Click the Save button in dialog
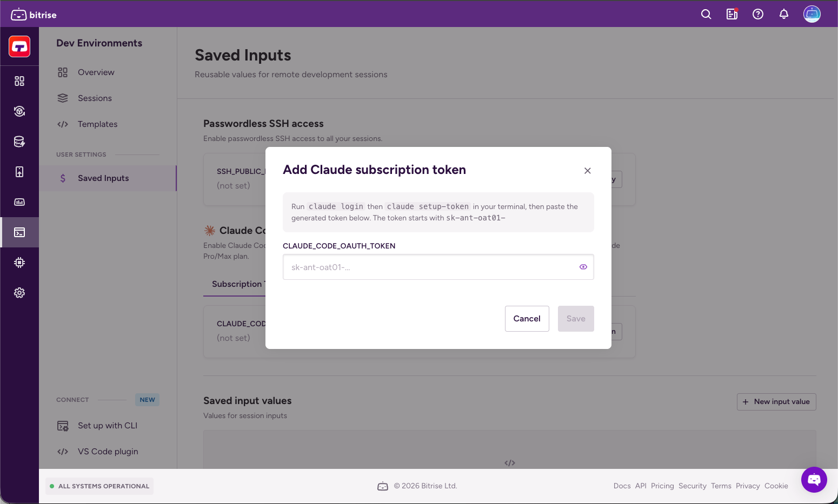The height and width of the screenshot is (504, 838). tap(576, 319)
